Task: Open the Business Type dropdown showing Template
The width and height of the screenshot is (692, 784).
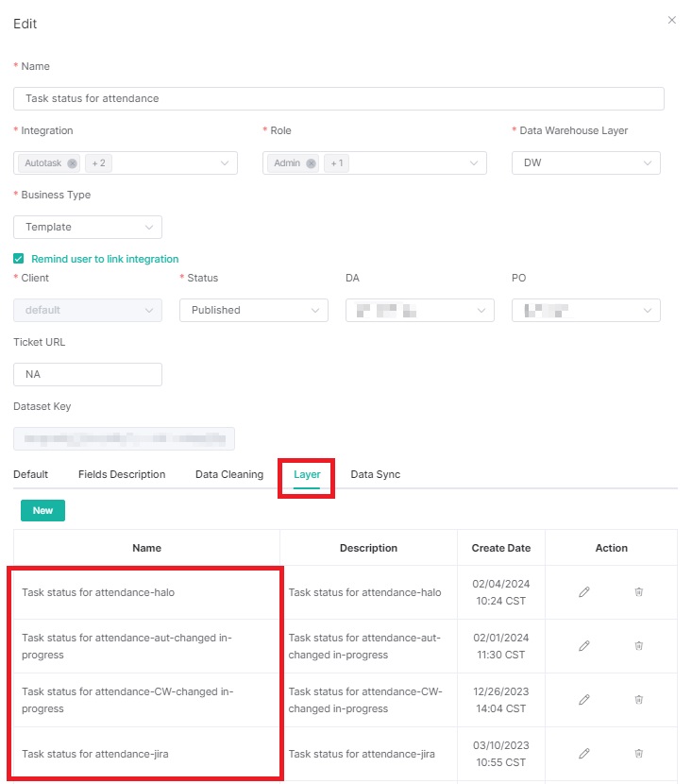Action: coord(87,227)
